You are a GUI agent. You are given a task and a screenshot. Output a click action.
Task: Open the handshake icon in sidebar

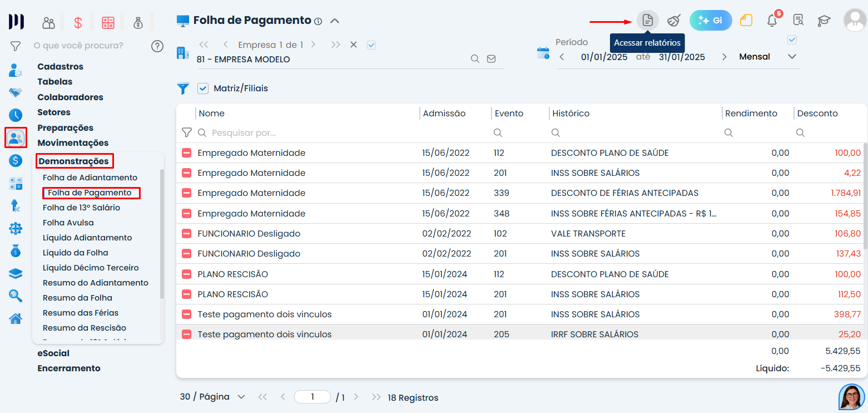tap(16, 92)
